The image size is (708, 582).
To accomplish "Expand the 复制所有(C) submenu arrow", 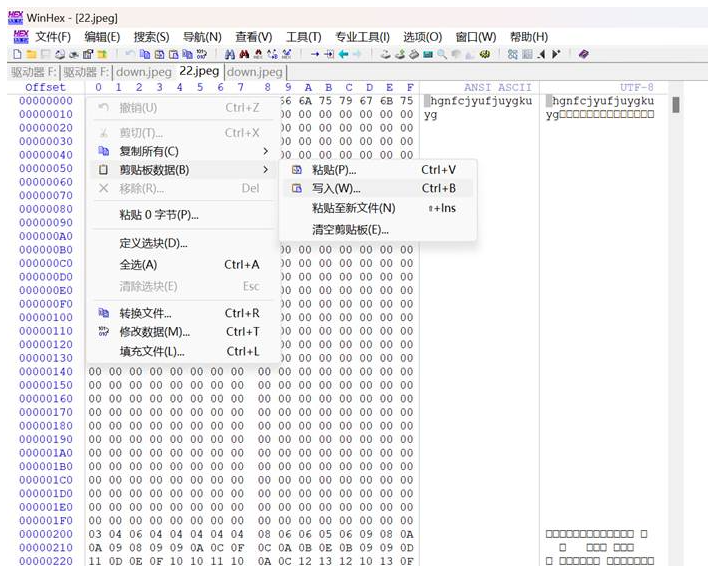I will [x=266, y=151].
